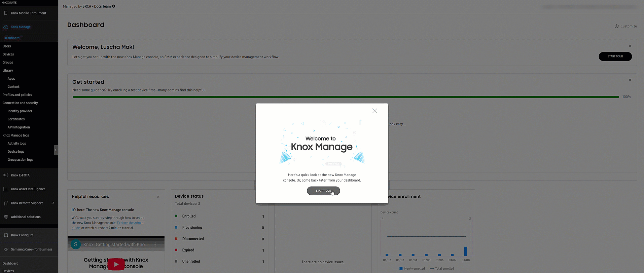Click the Knox Asset Intelligence chart icon
644x273 pixels.
[x=6, y=189]
